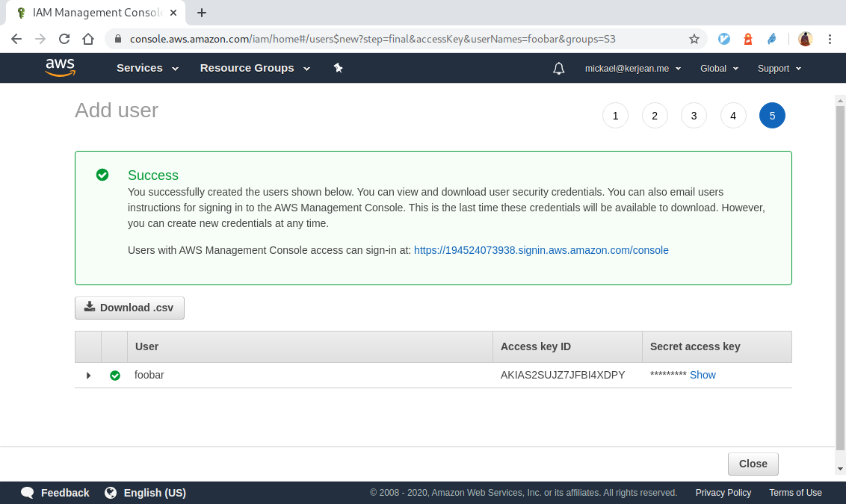
Task: Click the Add user page title
Action: (117, 111)
